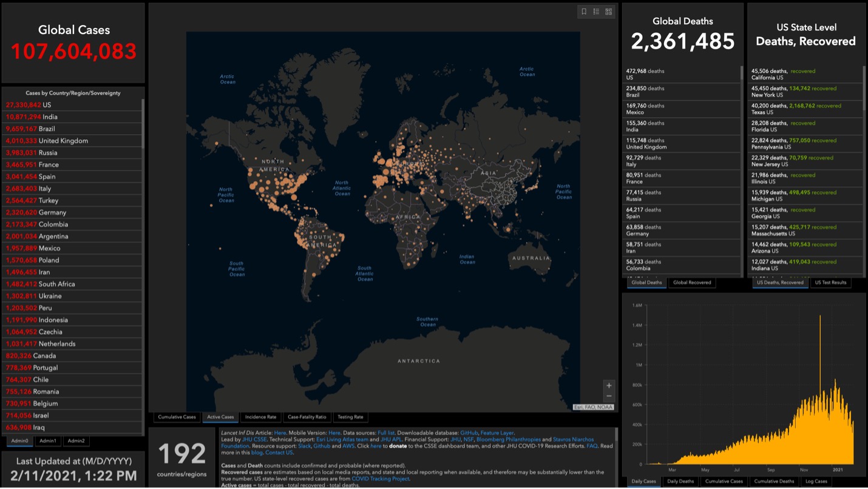Follow the COVID Tracking Project link
Image resolution: width=868 pixels, height=489 pixels.
pyautogui.click(x=381, y=477)
